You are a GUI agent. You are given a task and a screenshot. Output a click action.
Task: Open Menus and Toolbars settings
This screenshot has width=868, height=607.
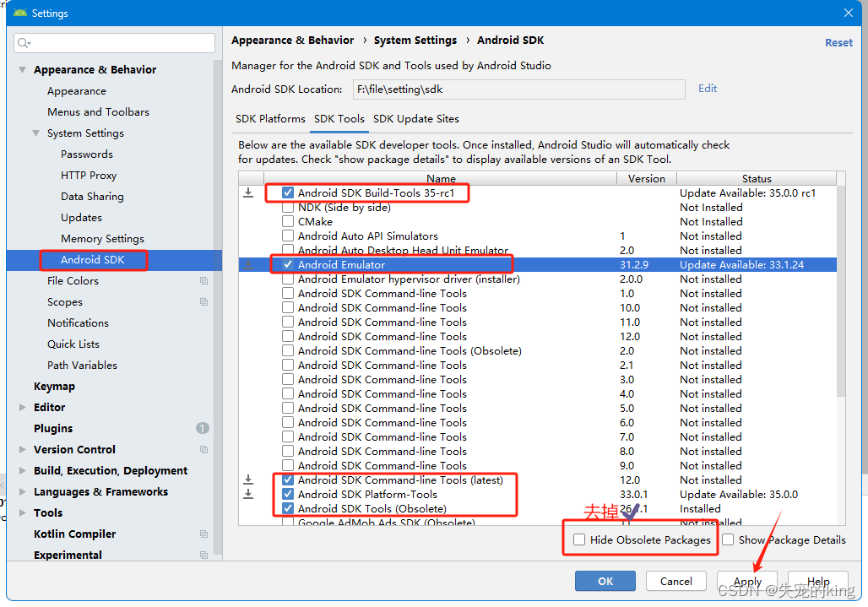tap(99, 111)
